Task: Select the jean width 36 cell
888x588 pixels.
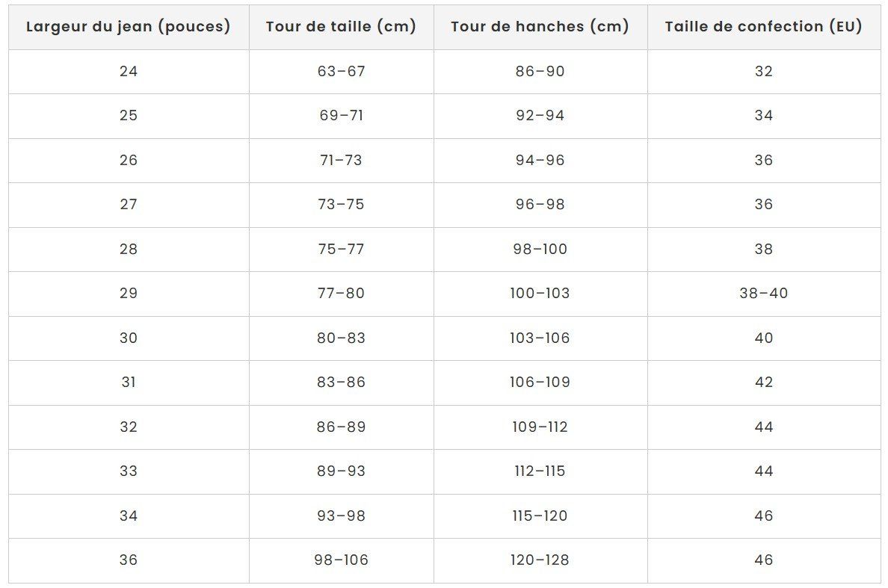Action: [x=129, y=560]
